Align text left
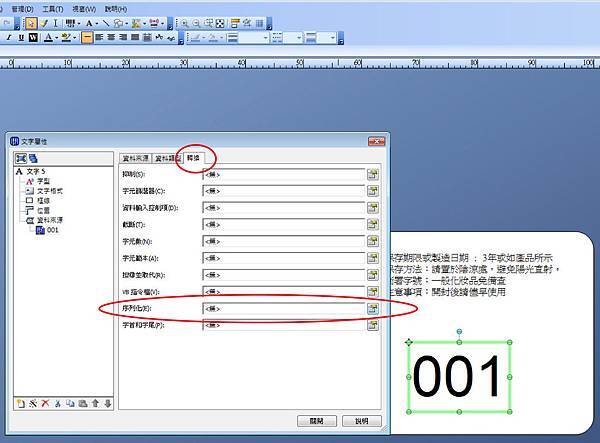This screenshot has height=443, width=600. coord(99,37)
